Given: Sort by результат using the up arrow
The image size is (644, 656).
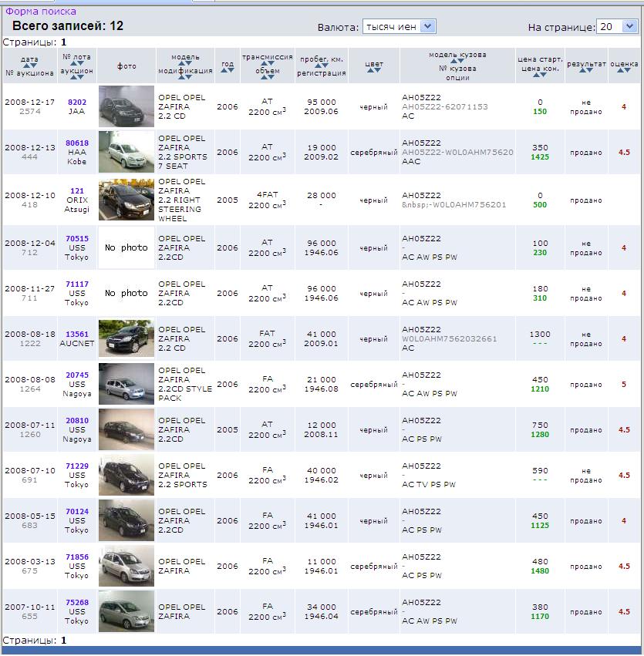Looking at the screenshot, I should pyautogui.click(x=582, y=71).
